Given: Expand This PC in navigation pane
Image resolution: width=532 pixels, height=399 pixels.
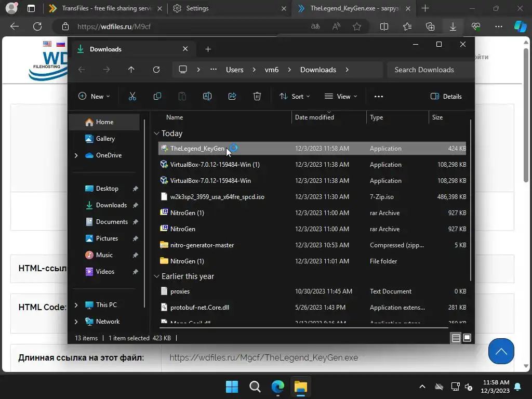Looking at the screenshot, I should pyautogui.click(x=76, y=305).
